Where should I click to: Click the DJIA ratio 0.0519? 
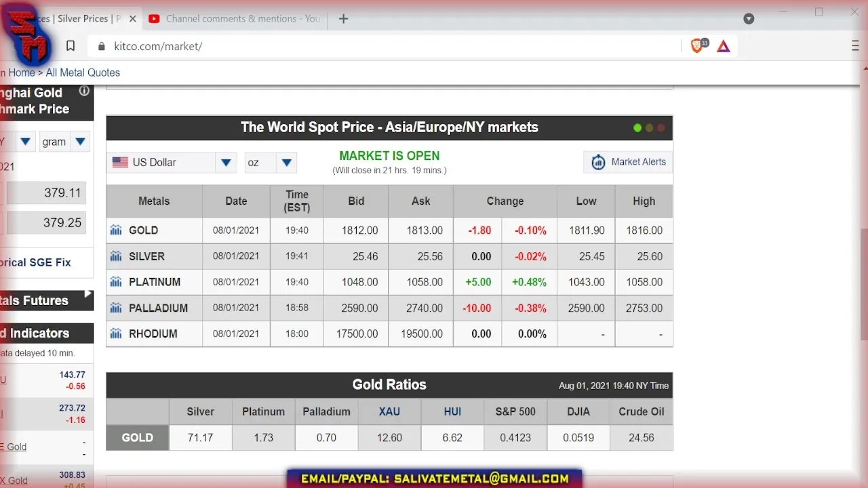[578, 438]
